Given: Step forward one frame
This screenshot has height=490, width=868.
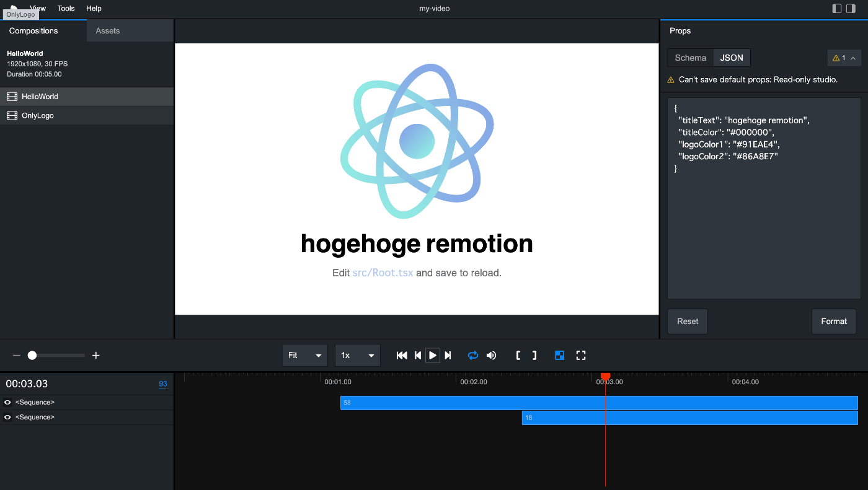Looking at the screenshot, I should (x=448, y=356).
